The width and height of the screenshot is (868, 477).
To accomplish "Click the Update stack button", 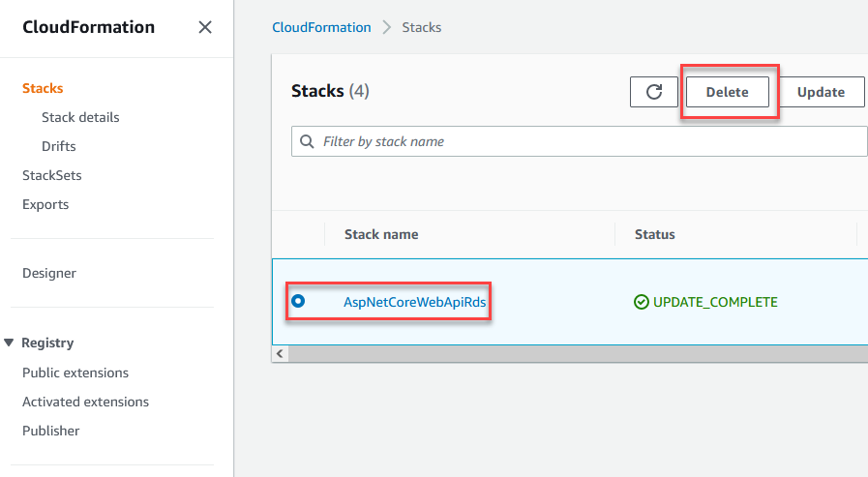I will coord(822,92).
